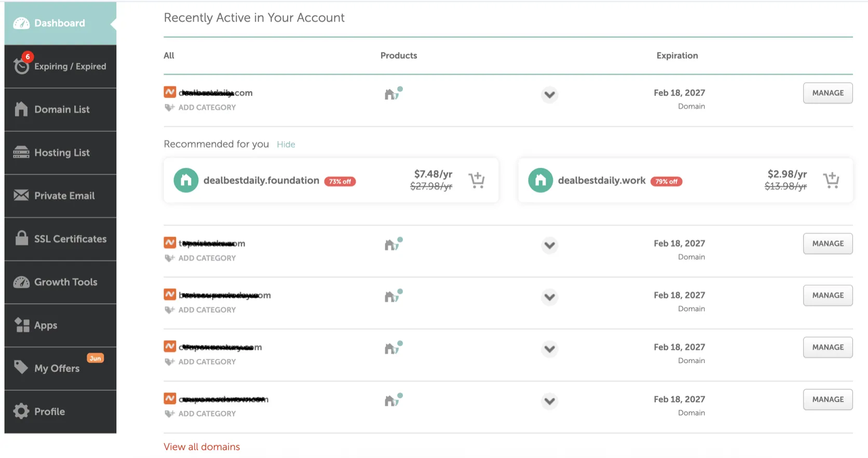The image size is (868, 458).
Task: Open the dealbestdaily.work recommendation
Action: (602, 181)
